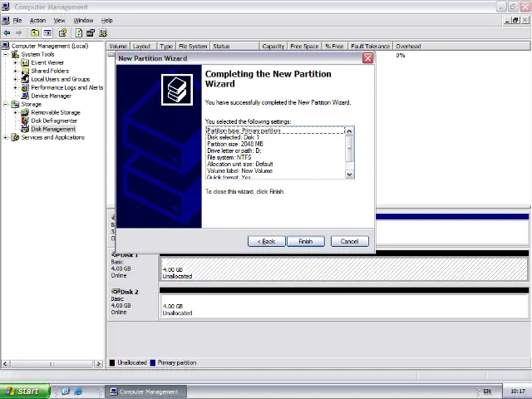
Task: Sort by Fault Tolerance column header
Action: click(370, 47)
